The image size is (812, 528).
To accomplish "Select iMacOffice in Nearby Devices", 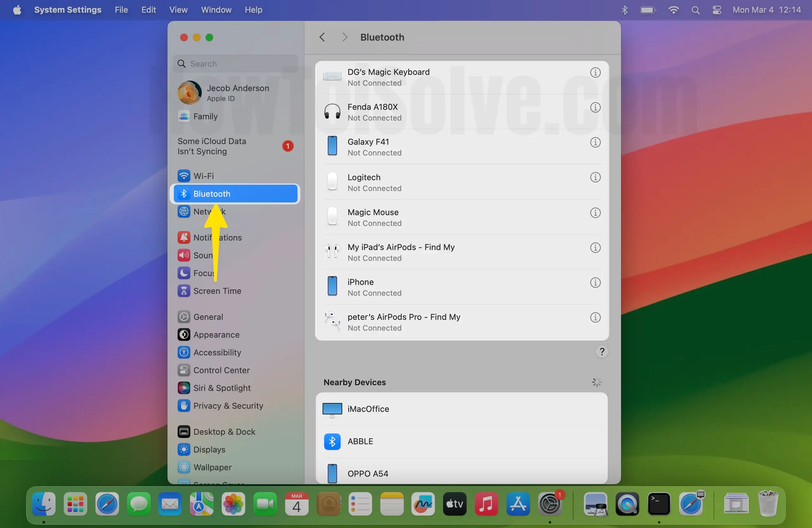I will pos(368,409).
